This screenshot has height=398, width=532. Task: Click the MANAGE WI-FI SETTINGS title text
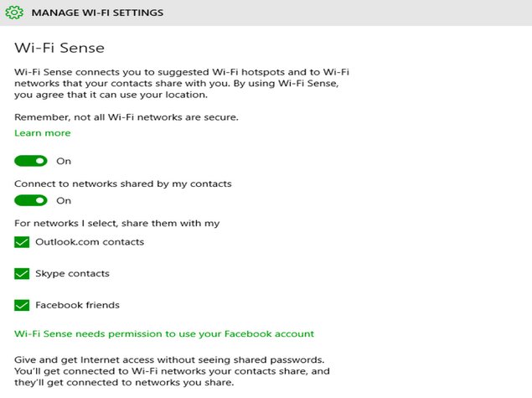coord(97,13)
